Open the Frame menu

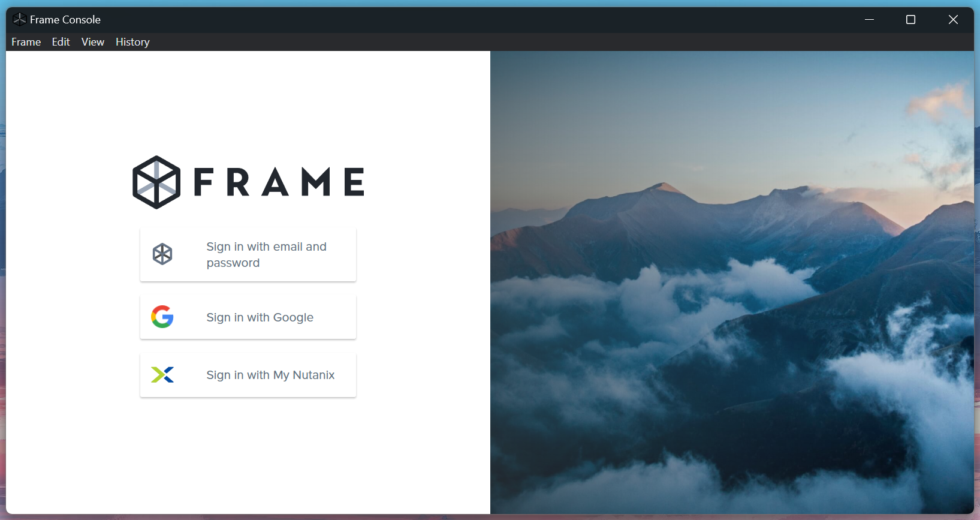tap(26, 42)
